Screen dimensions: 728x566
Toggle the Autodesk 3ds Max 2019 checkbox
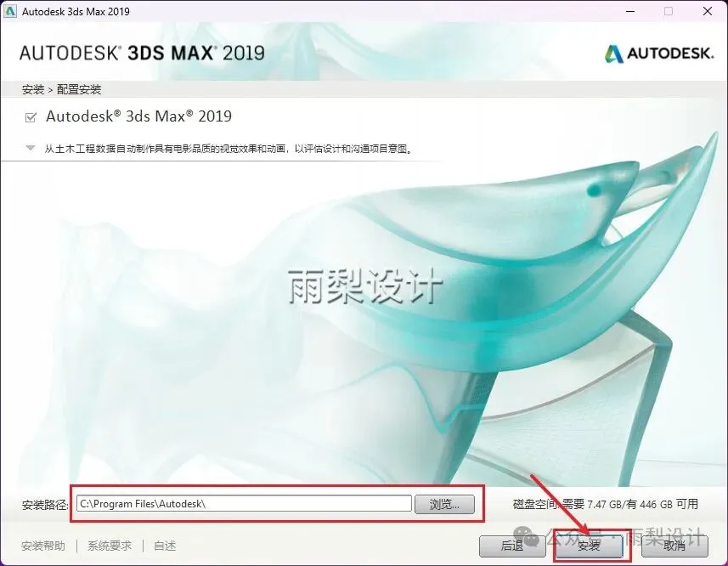tap(31, 117)
